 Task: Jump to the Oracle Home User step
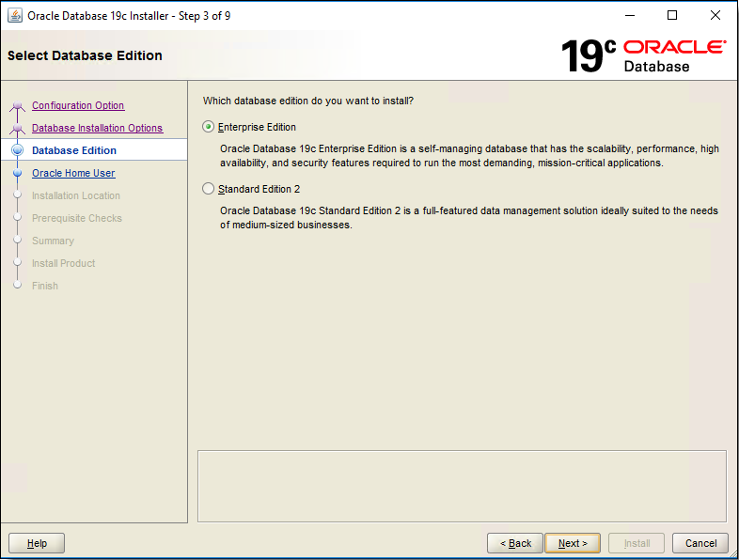(x=73, y=173)
